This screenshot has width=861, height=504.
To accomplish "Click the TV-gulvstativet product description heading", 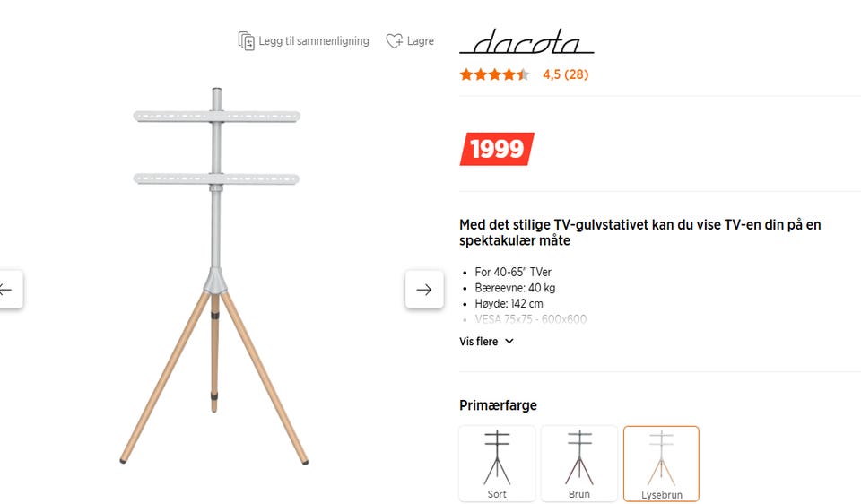I will (639, 233).
